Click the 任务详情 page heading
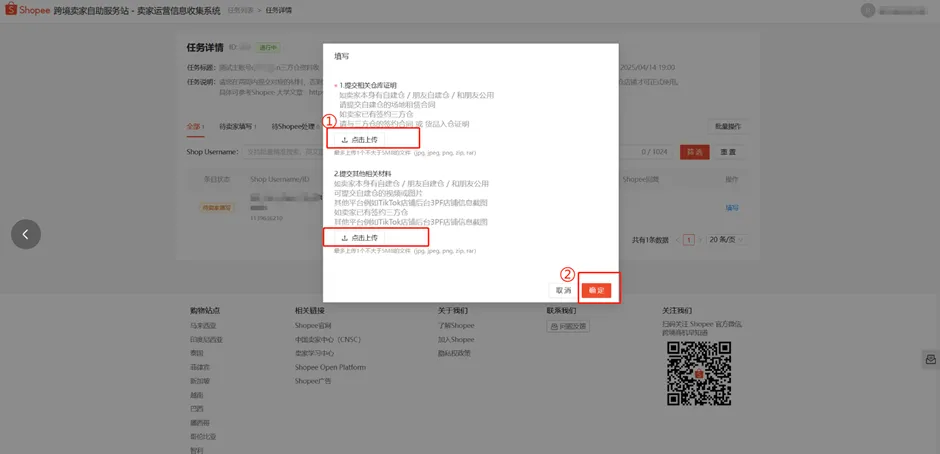940x454 pixels. 205,47
